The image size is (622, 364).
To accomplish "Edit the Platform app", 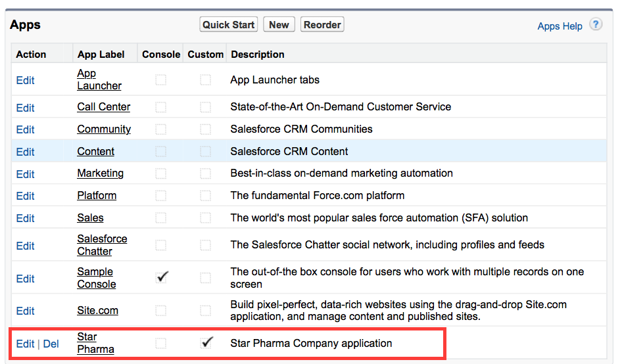I will click(x=26, y=196).
